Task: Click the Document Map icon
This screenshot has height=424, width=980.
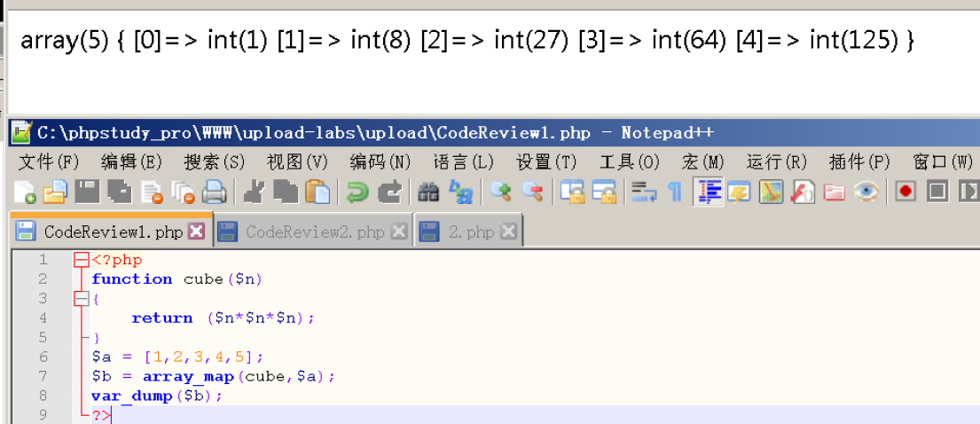Action: click(772, 192)
